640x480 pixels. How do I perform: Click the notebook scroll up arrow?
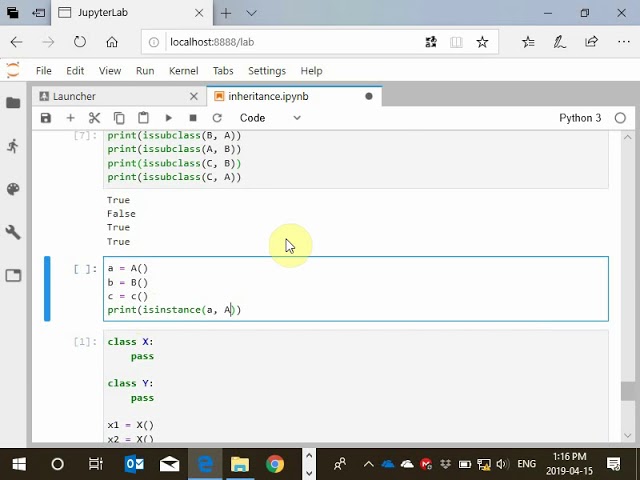coord(628,138)
